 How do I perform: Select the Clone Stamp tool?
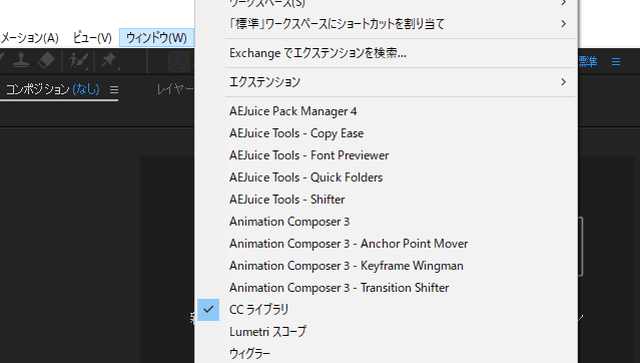[x=20, y=60]
